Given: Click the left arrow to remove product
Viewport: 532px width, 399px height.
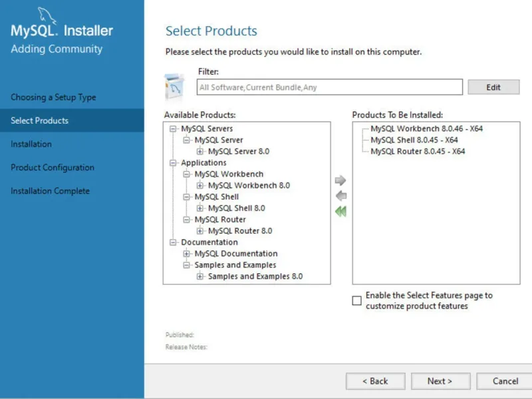Looking at the screenshot, I should coord(341,196).
